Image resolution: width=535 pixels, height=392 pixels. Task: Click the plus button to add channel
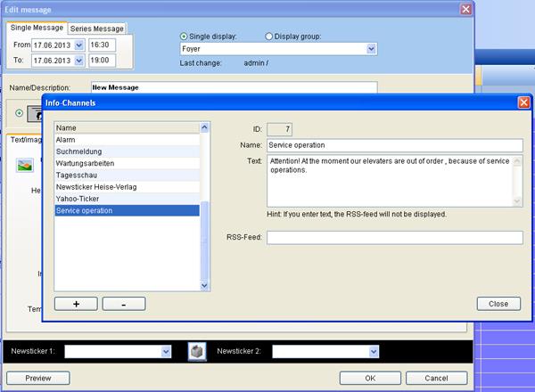(x=76, y=304)
